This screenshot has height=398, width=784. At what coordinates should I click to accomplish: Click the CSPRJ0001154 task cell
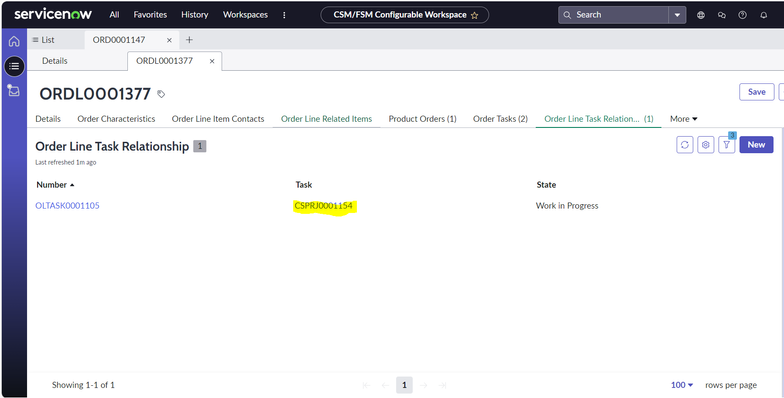tap(324, 206)
